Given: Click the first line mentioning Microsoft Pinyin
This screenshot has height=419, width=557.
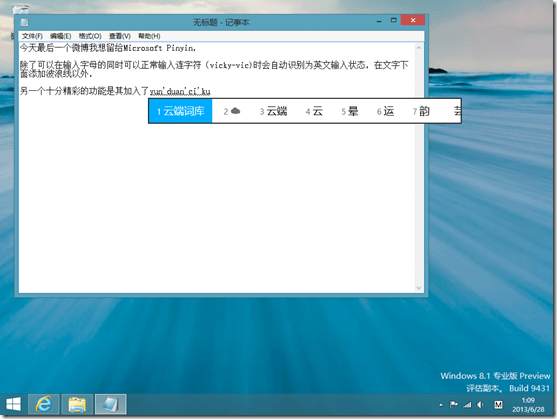Looking at the screenshot, I should pyautogui.click(x=108, y=48).
